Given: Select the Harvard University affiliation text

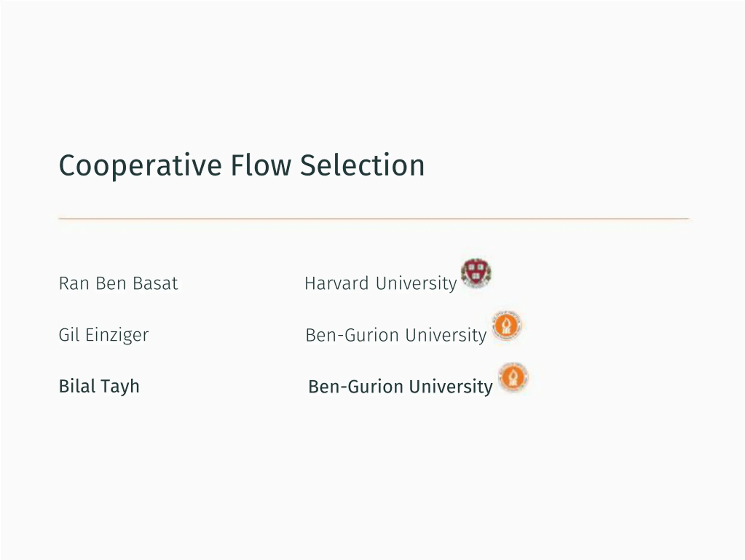Looking at the screenshot, I should point(381,283).
